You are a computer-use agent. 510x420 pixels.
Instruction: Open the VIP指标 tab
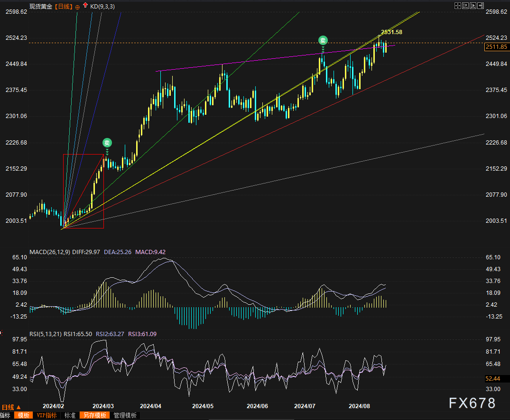pos(46,415)
